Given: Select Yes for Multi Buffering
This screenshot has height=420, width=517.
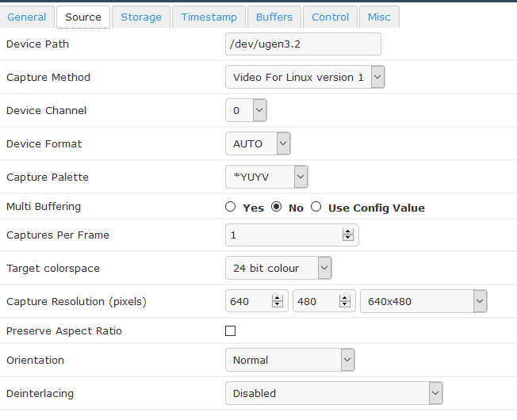Looking at the screenshot, I should coord(230,207).
